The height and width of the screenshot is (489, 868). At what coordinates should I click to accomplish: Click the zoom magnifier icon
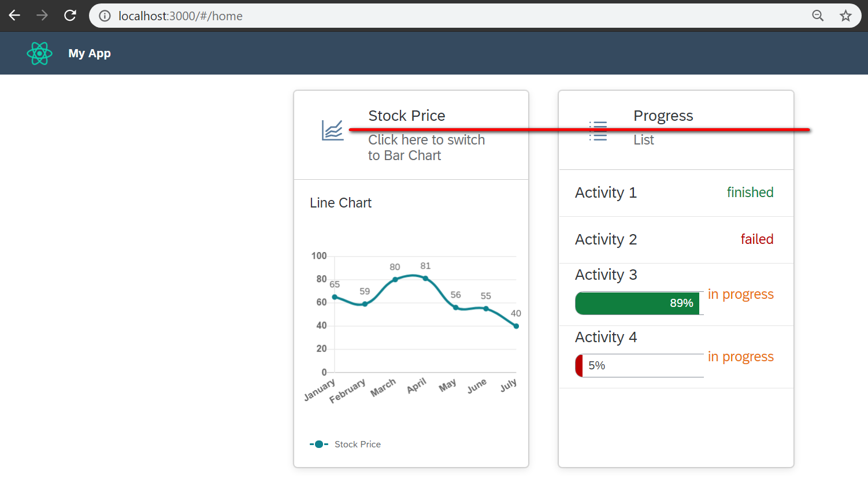tap(818, 16)
